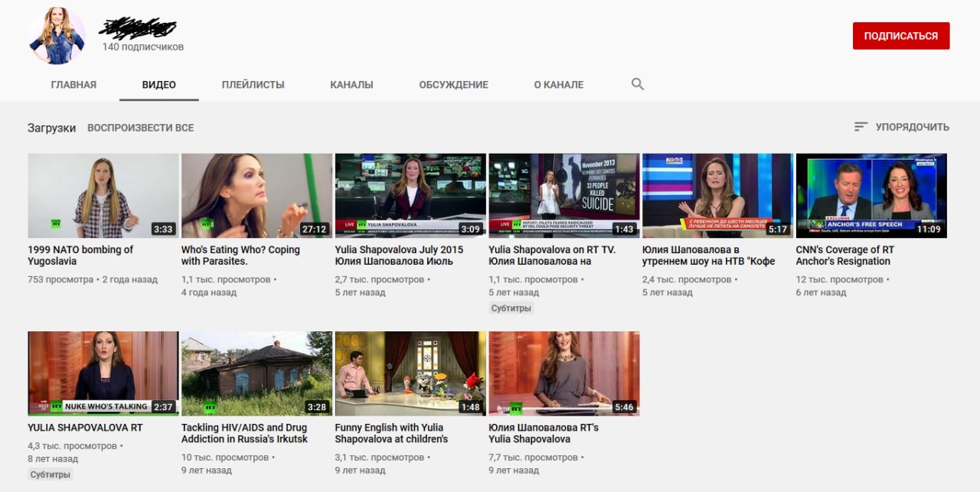Open the Who's Eating Who video thumbnail
Viewport: 980px width, 492px height.
click(256, 196)
